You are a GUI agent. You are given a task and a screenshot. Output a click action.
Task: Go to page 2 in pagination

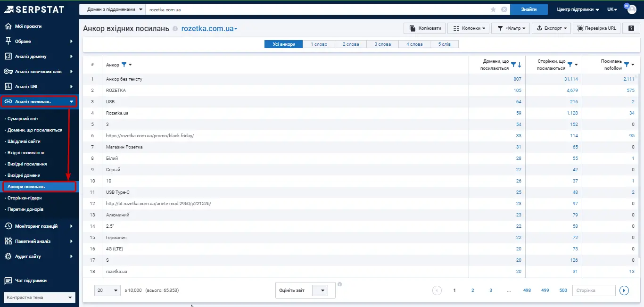pyautogui.click(x=472, y=290)
